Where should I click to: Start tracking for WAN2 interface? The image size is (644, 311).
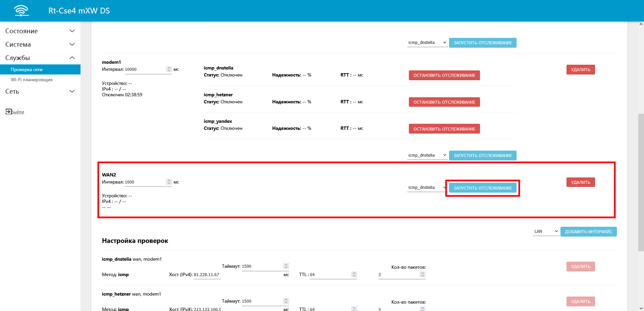click(x=482, y=188)
